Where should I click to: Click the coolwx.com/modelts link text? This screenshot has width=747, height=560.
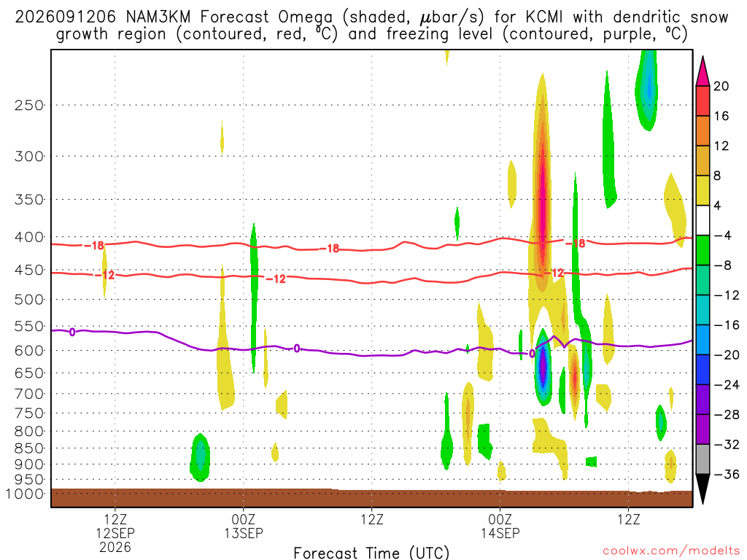point(671,551)
